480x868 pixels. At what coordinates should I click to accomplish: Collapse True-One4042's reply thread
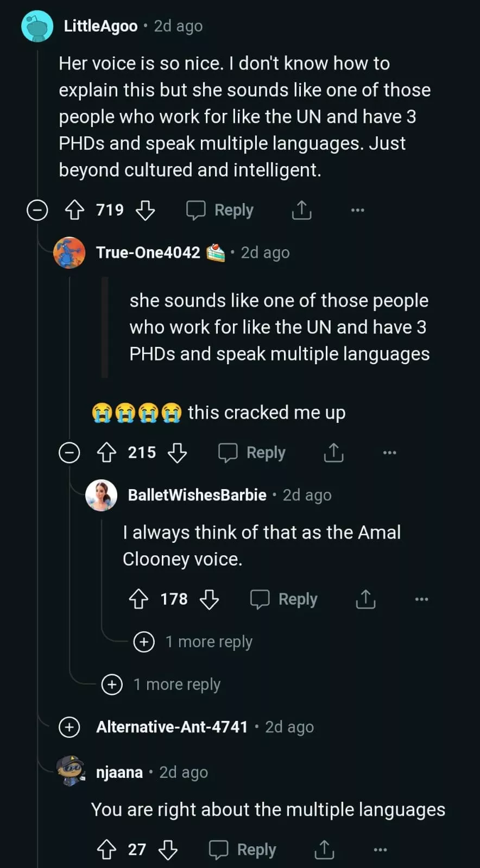[69, 453]
